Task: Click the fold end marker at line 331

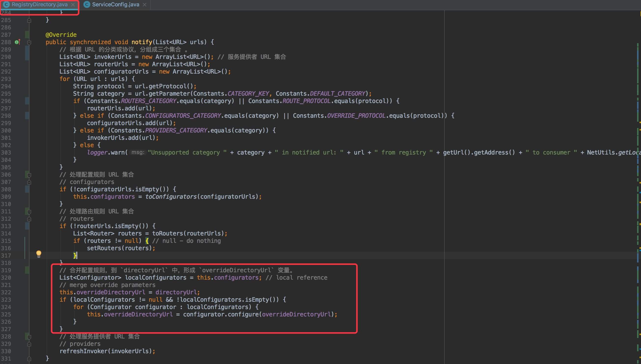Action: pyautogui.click(x=29, y=358)
